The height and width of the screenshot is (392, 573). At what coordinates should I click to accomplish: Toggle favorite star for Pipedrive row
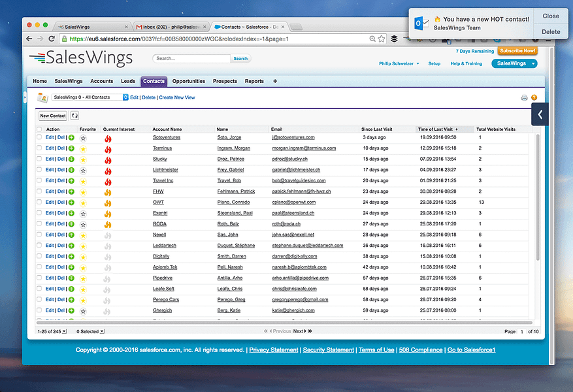(x=84, y=279)
